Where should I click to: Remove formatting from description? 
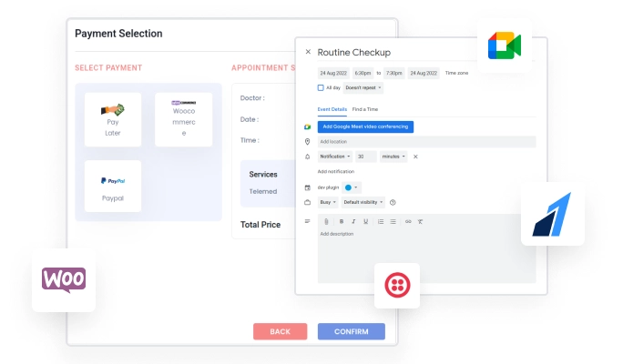(420, 221)
